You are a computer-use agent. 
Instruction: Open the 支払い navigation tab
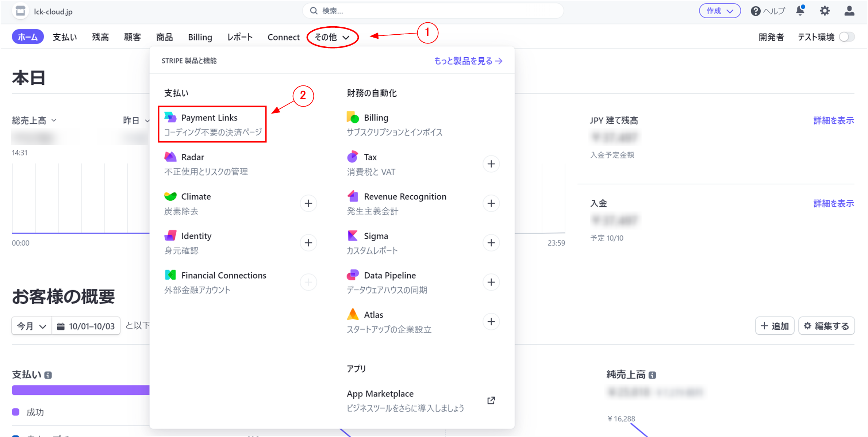coord(65,37)
